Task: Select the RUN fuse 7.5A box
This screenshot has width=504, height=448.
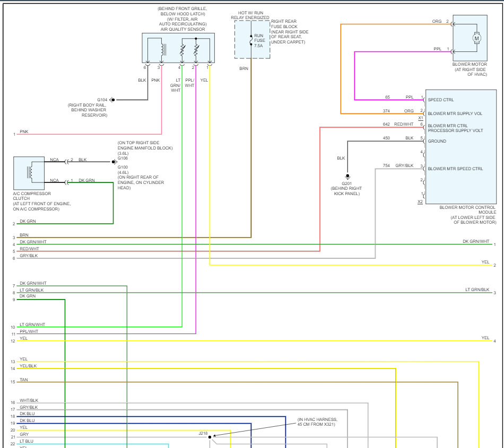Action: (x=253, y=40)
